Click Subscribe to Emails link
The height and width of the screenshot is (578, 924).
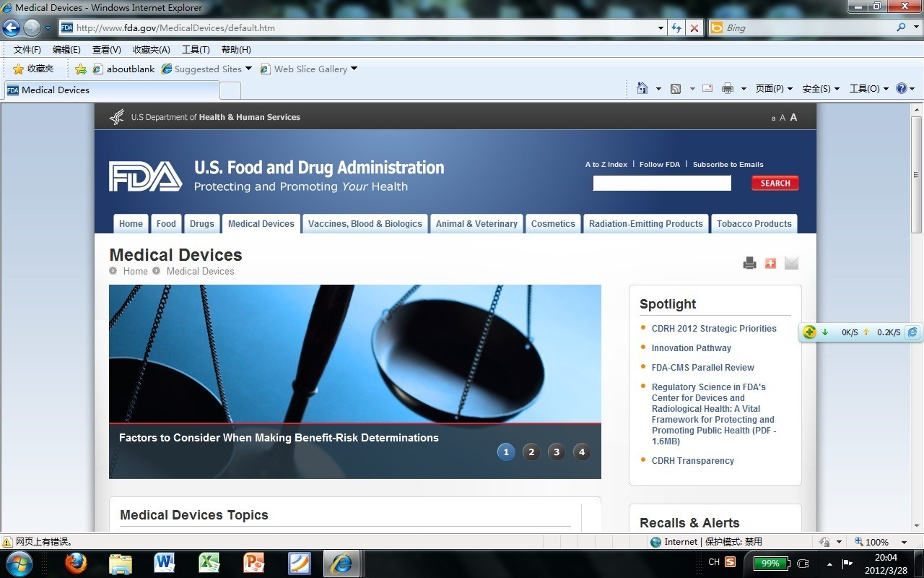728,164
